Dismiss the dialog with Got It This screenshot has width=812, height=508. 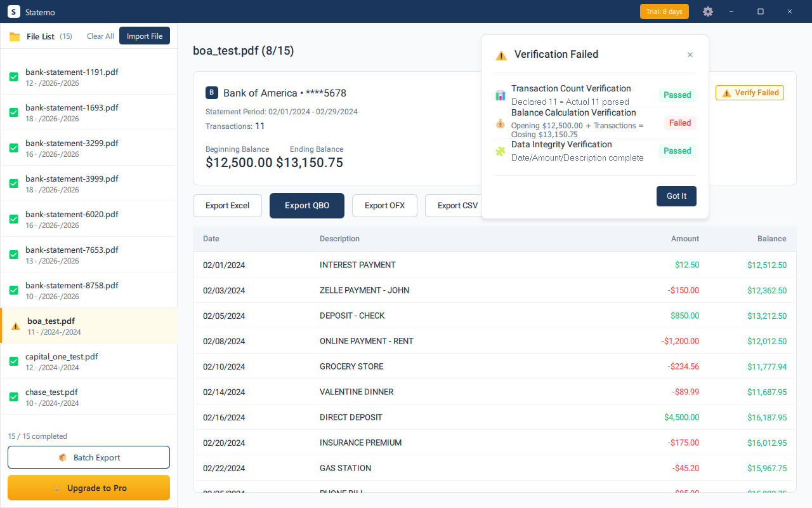tap(676, 196)
